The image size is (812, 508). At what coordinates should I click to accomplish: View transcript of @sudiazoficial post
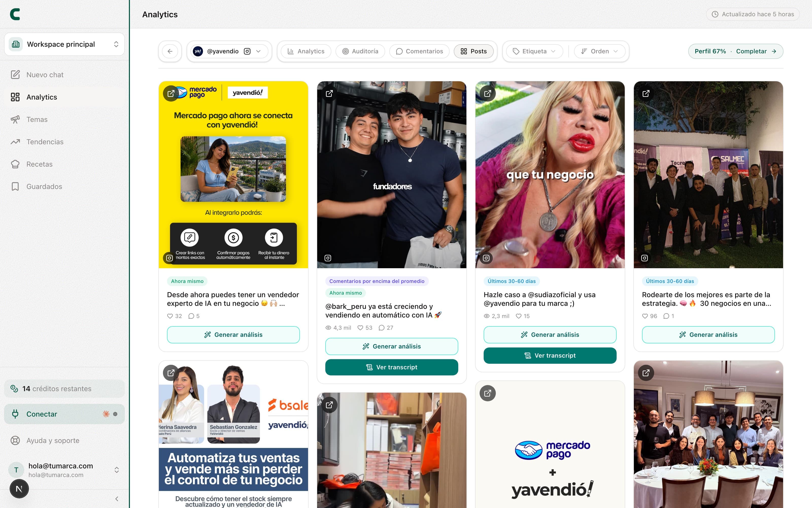click(x=550, y=355)
